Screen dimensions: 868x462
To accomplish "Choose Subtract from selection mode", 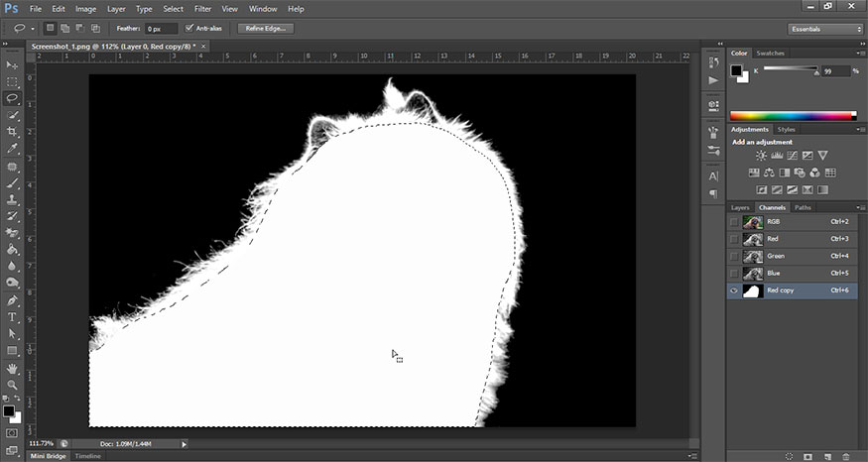I will [80, 28].
